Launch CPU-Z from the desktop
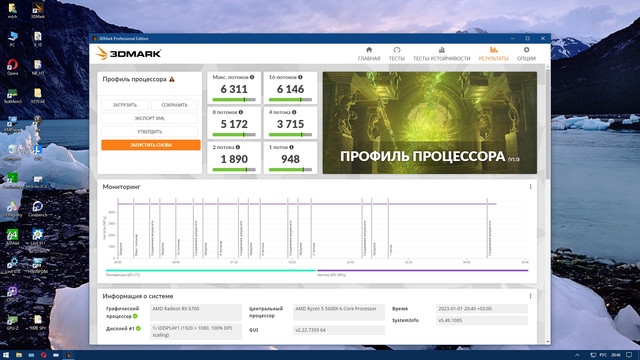640x360 pixels. pyautogui.click(x=12, y=293)
